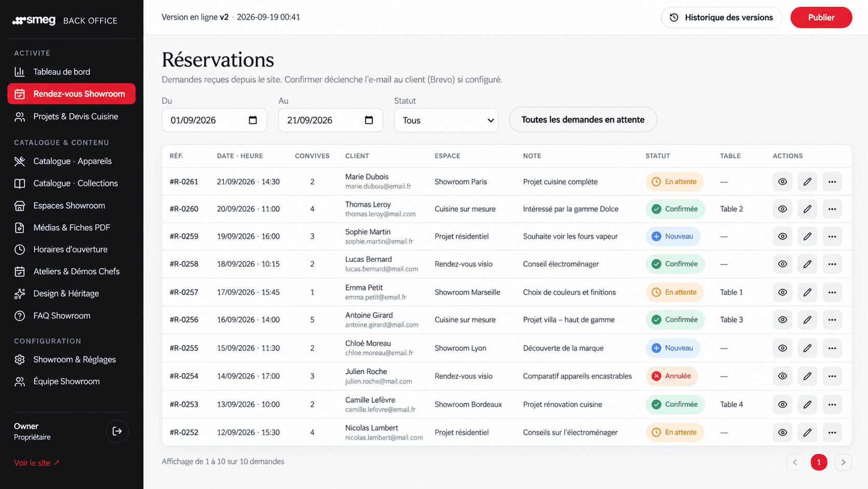Follow the Voir le site link

36,462
